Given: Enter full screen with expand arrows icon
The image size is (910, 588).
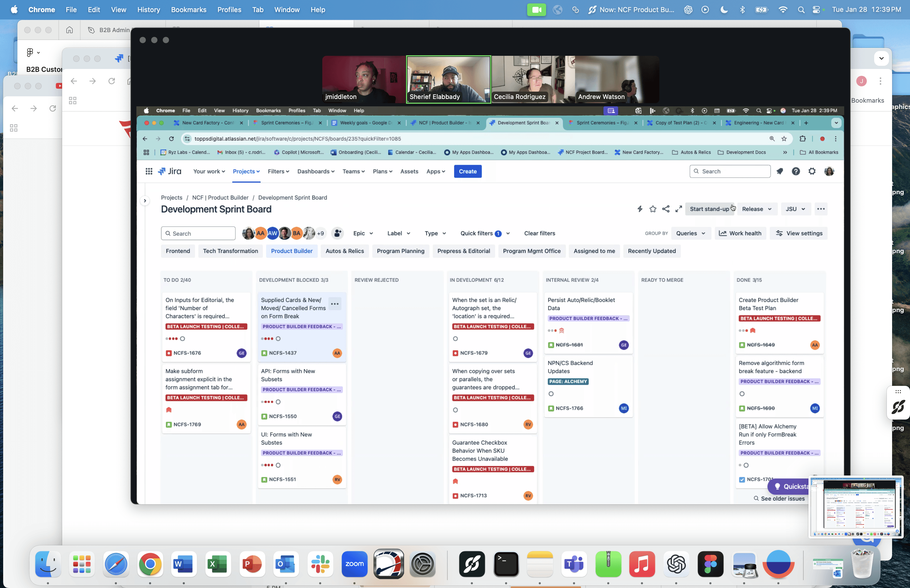Looking at the screenshot, I should [679, 209].
